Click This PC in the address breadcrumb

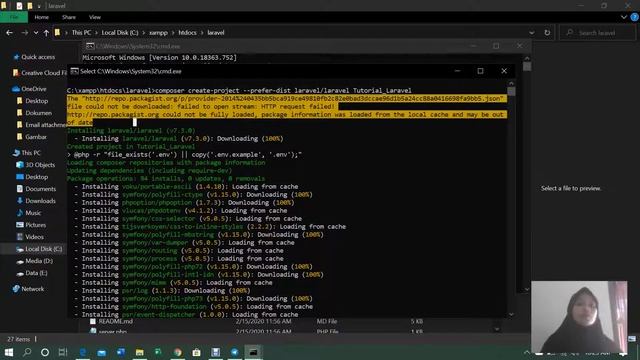[x=81, y=33]
